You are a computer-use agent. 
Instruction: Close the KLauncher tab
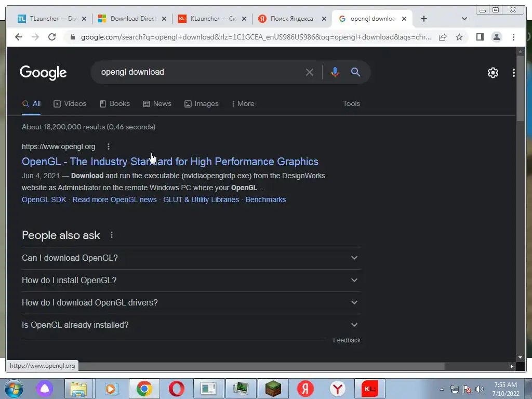pos(244,19)
